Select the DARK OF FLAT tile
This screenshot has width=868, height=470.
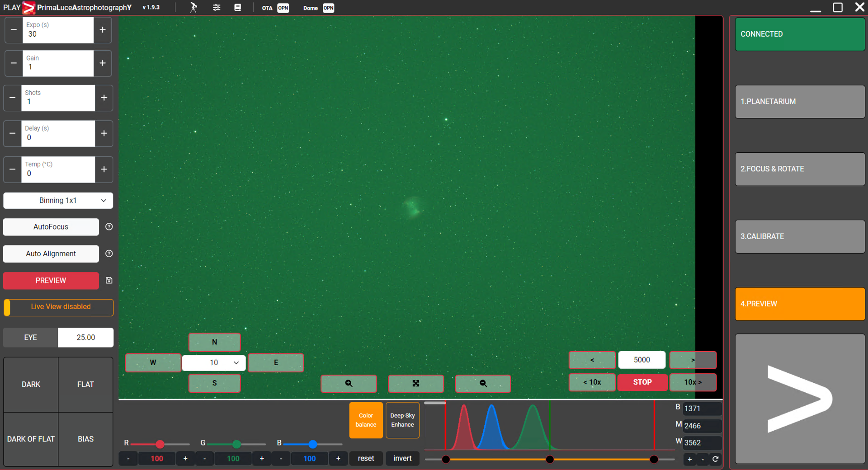point(31,439)
